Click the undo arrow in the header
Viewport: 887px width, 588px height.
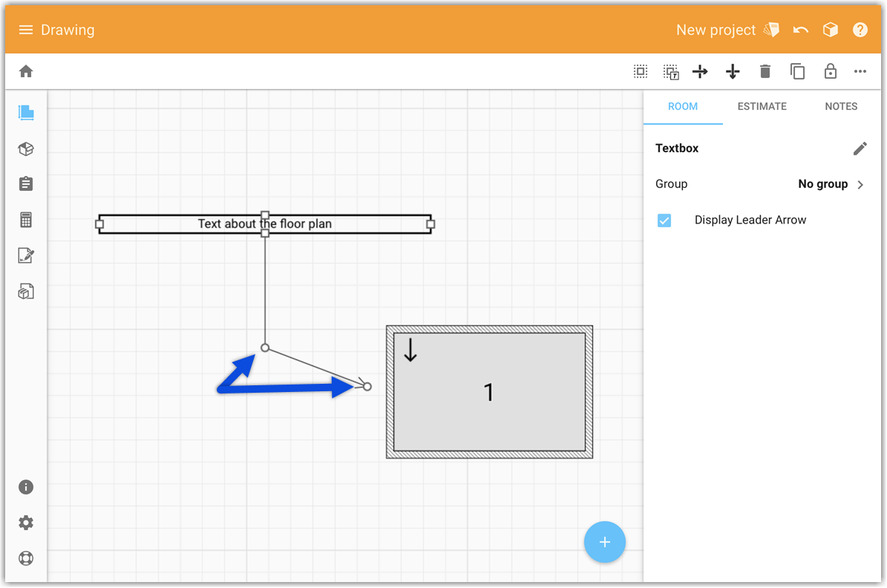click(800, 30)
